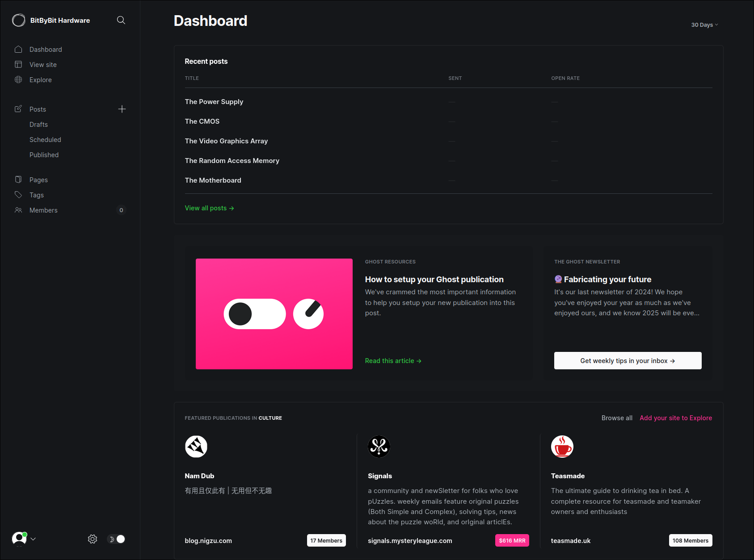Open the Scheduled posts list

pos(45,140)
